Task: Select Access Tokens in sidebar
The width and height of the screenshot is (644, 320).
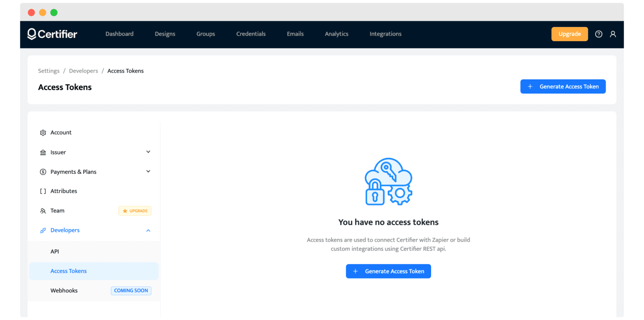Action: [94, 271]
